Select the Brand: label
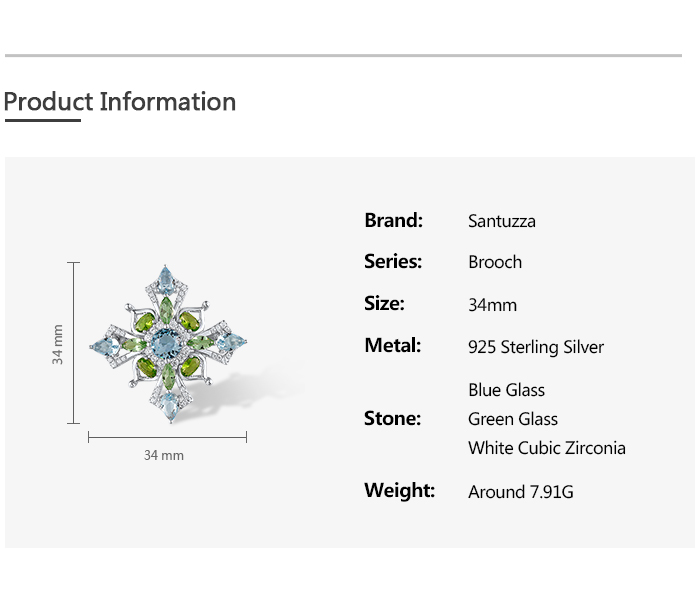This screenshot has height=606, width=700. pyautogui.click(x=393, y=220)
